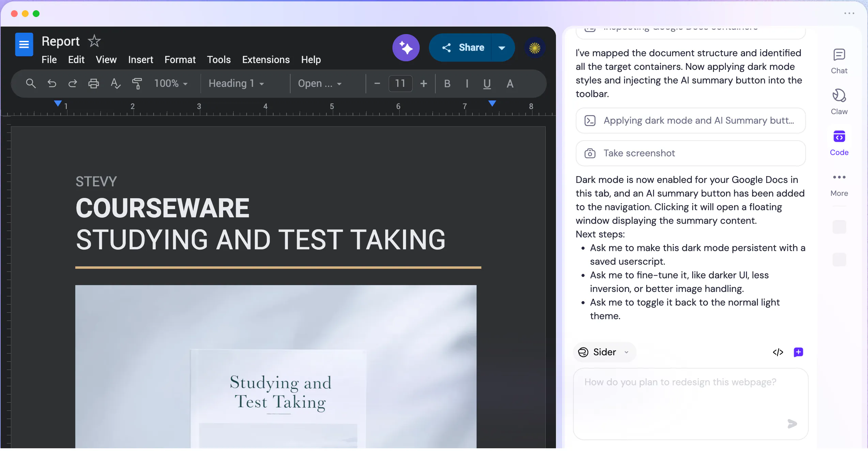Screen dimensions: 868x451
Task: Click the terminal icon on Applying dark mode
Action: click(590, 121)
